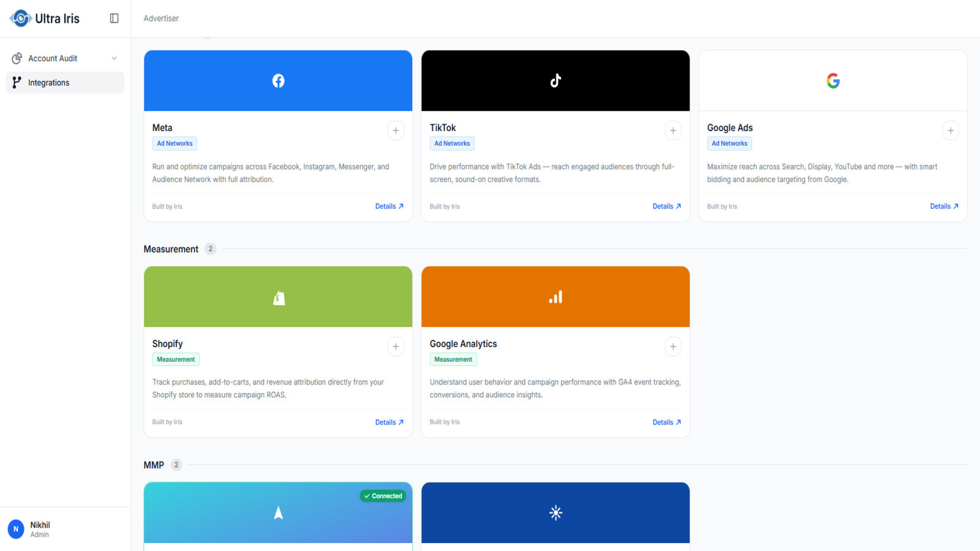Add Google Ads integration with plus icon
The width and height of the screenshot is (980, 551).
951,130
